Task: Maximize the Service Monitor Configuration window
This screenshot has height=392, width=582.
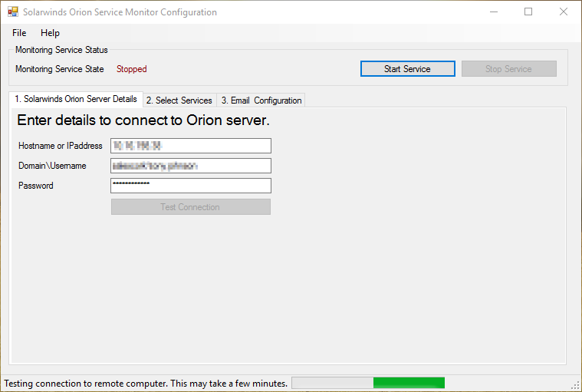Action: pos(528,12)
